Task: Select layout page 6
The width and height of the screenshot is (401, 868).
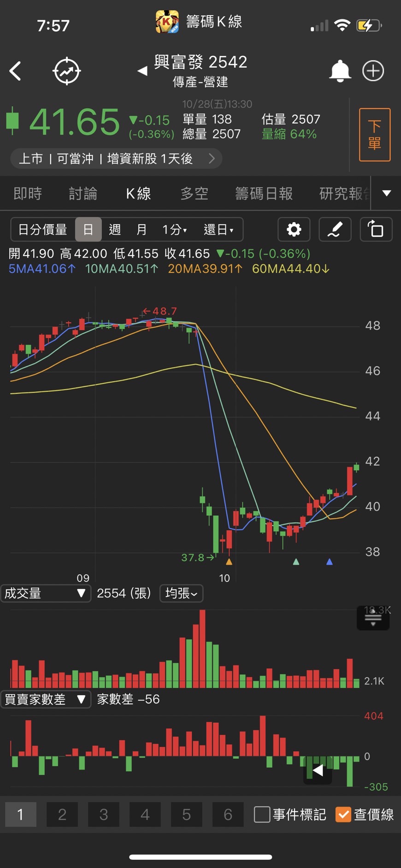Action: coord(228,815)
